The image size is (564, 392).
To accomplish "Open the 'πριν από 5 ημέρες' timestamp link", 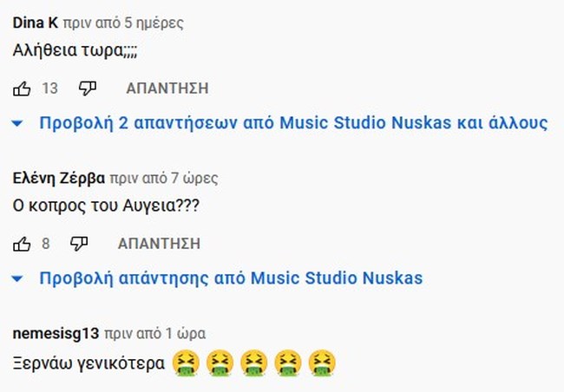I will click(x=123, y=23).
